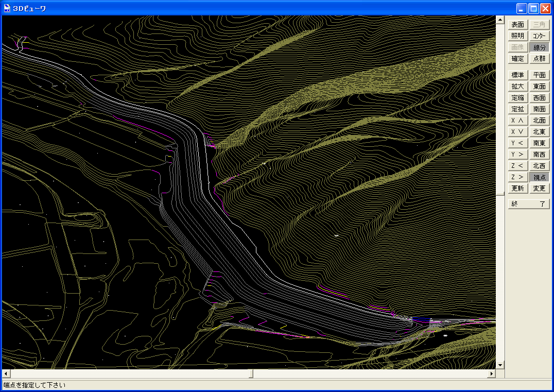The image size is (554, 392).
Task: Click the vertical scrollbar thumb
Action: 500,193
